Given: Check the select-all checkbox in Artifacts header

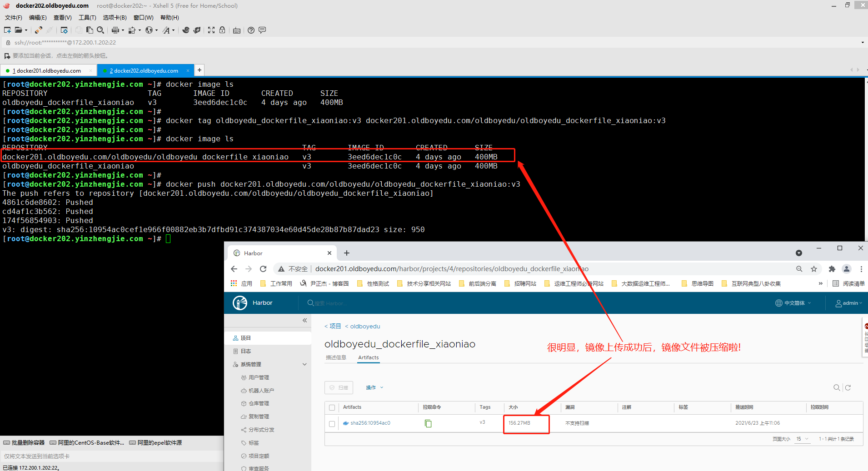Looking at the screenshot, I should [x=332, y=407].
